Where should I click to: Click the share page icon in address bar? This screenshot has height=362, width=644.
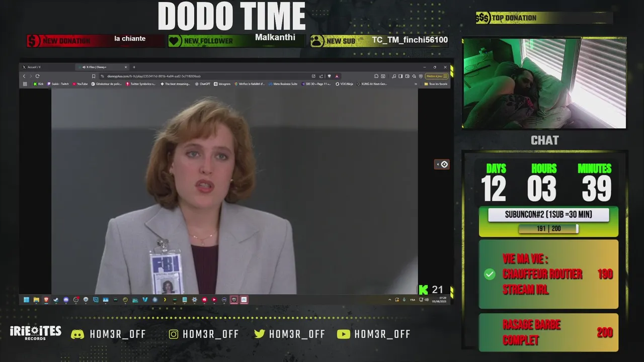321,76
